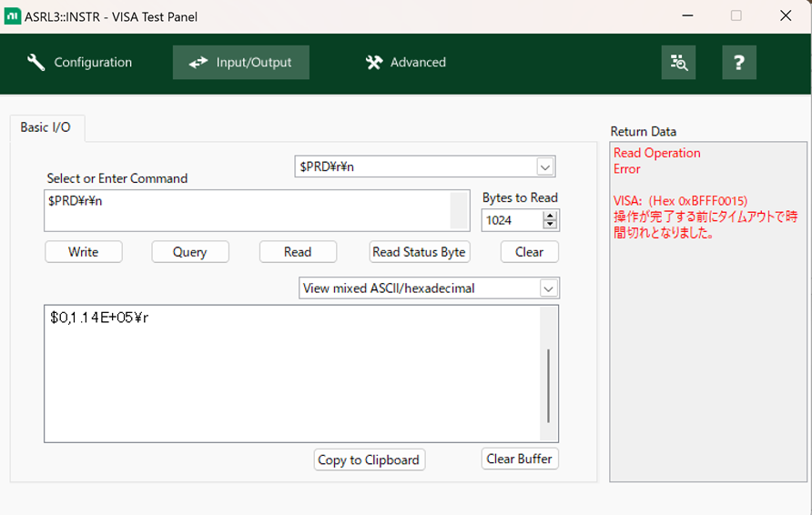Click the NI I/O Trace search icon

pos(678,62)
